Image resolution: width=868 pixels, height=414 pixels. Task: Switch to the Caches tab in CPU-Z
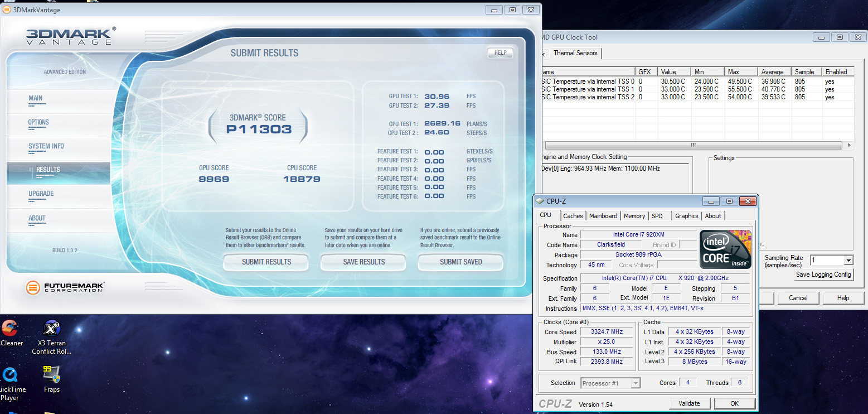[573, 216]
